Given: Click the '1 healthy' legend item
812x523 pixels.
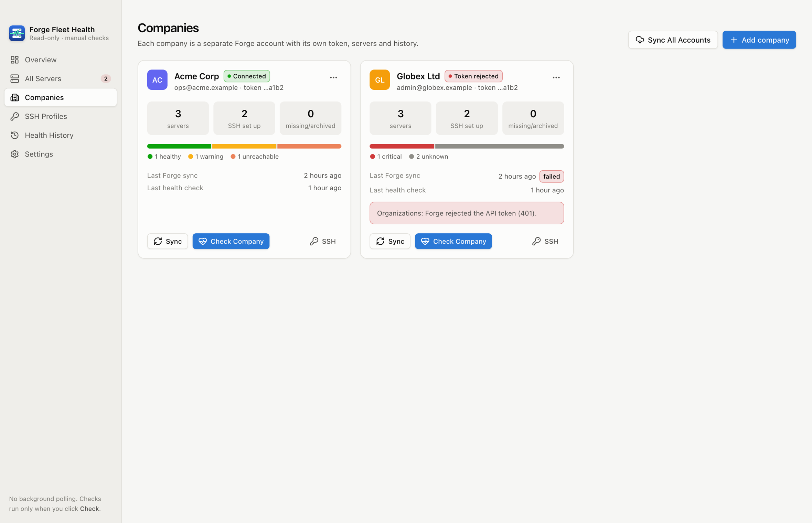Looking at the screenshot, I should [x=164, y=157].
